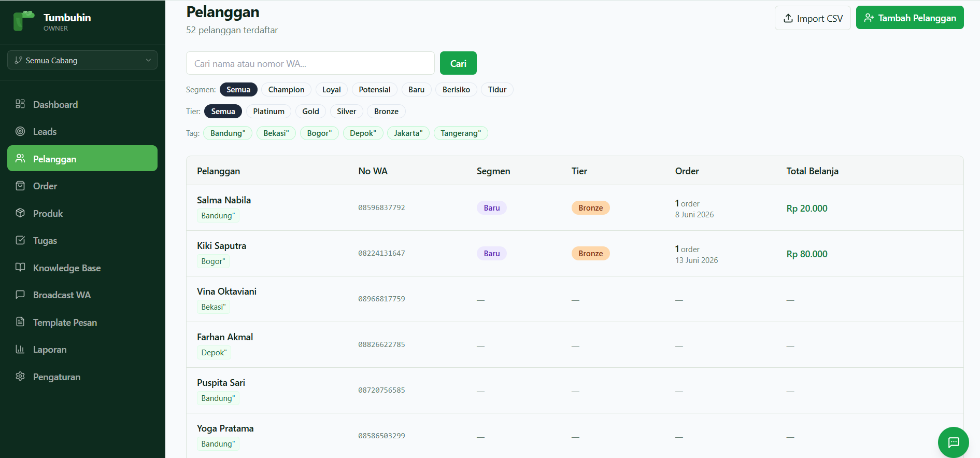Filter by Loyal segment
This screenshot has width=980, height=458.
click(x=332, y=90)
